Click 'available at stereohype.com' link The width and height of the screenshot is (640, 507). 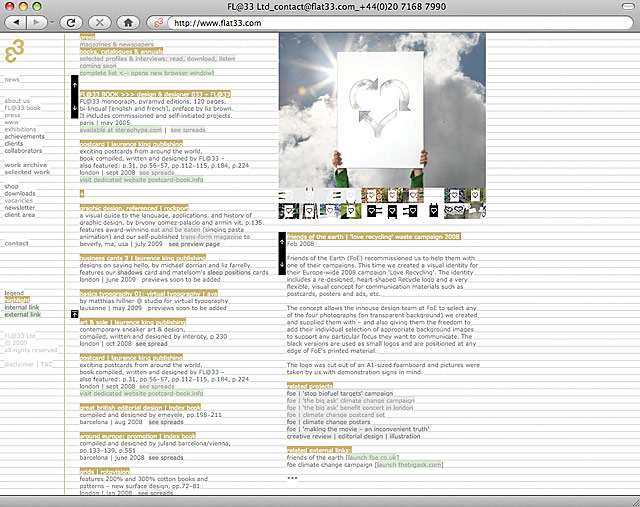tap(121, 130)
